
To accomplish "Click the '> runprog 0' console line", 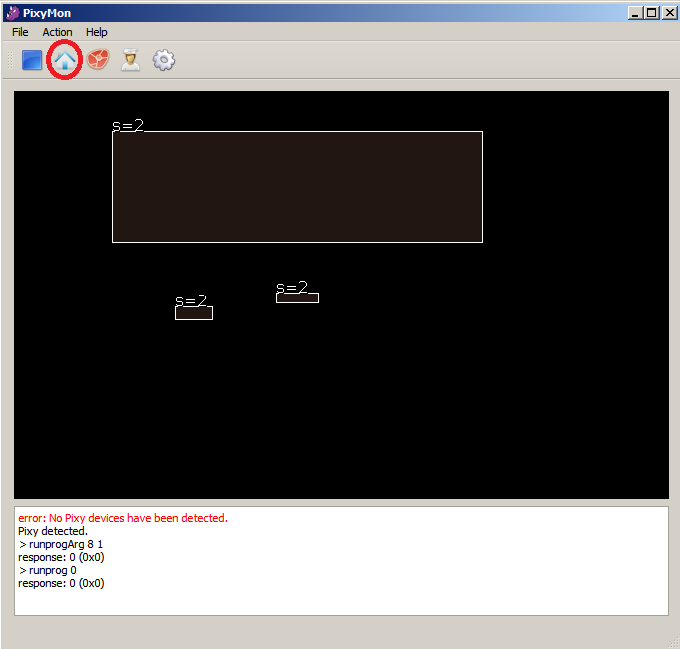I will pyautogui.click(x=47, y=570).
